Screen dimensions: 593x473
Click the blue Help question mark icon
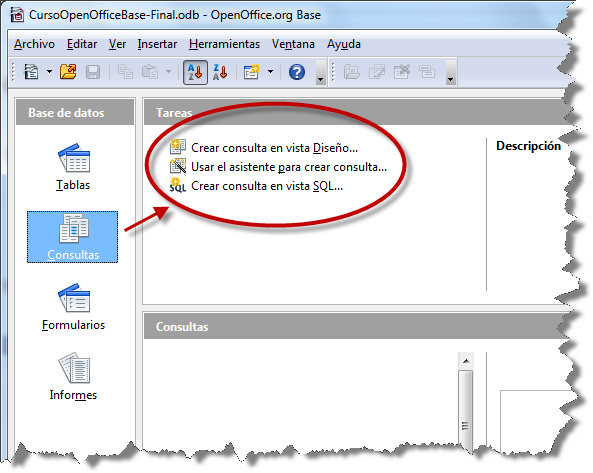coord(297,72)
